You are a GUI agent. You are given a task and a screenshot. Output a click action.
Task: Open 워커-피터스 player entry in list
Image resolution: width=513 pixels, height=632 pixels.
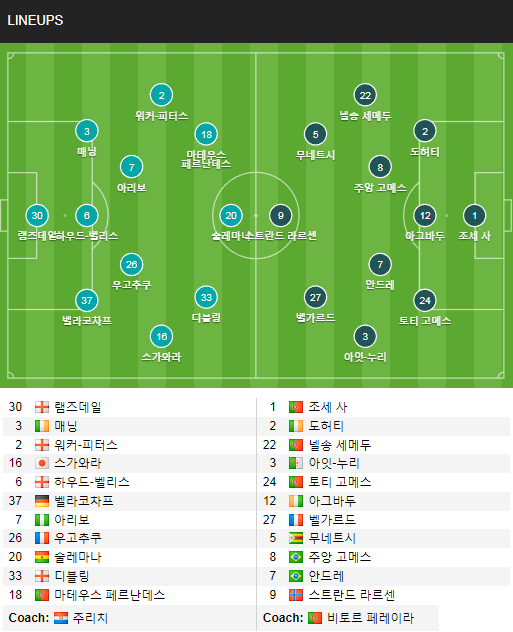tap(86, 445)
